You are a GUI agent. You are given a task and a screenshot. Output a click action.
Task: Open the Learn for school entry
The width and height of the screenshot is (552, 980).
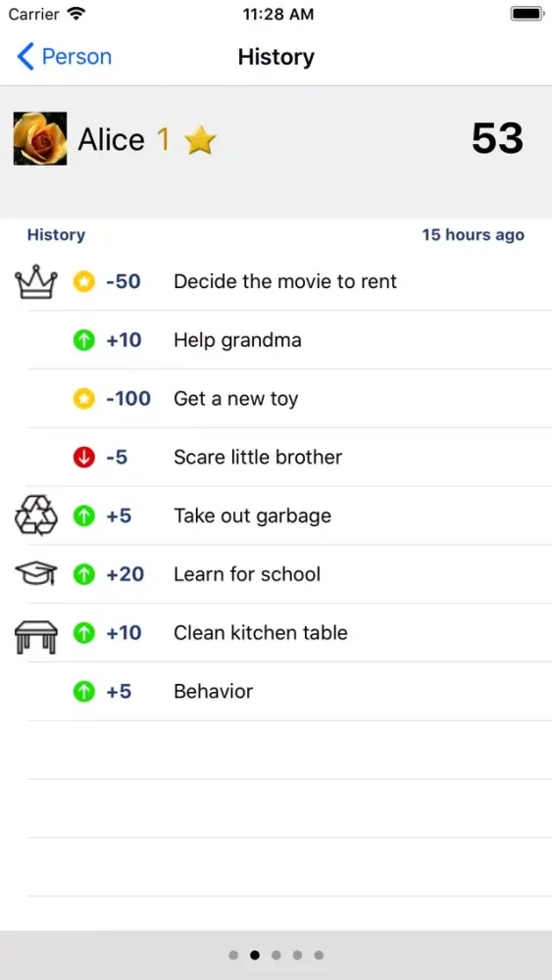pyautogui.click(x=276, y=574)
